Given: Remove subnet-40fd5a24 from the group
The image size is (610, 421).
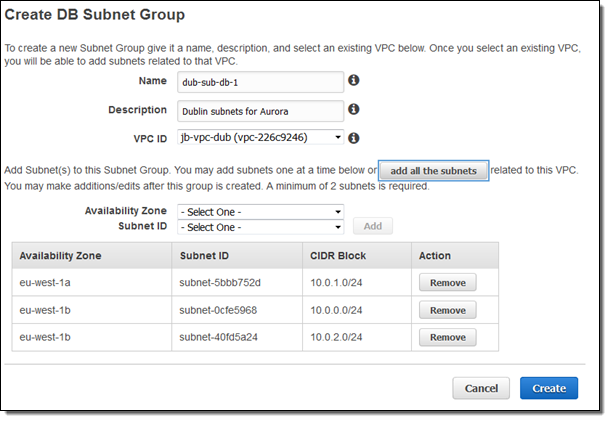Looking at the screenshot, I should (x=447, y=337).
